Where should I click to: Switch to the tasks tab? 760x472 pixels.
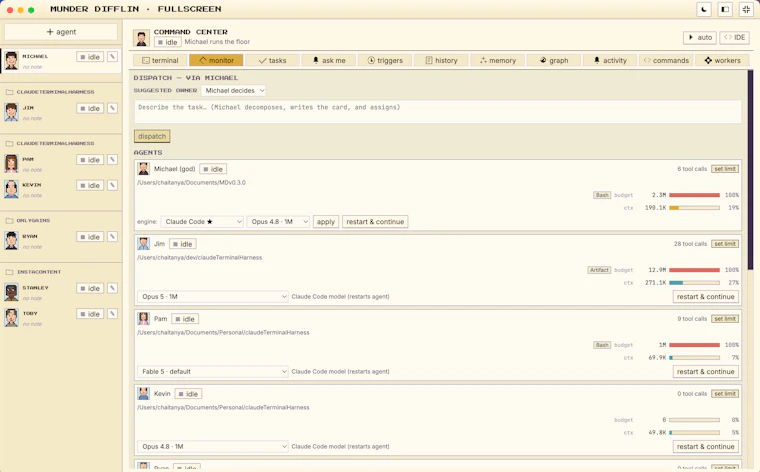pyautogui.click(x=272, y=60)
